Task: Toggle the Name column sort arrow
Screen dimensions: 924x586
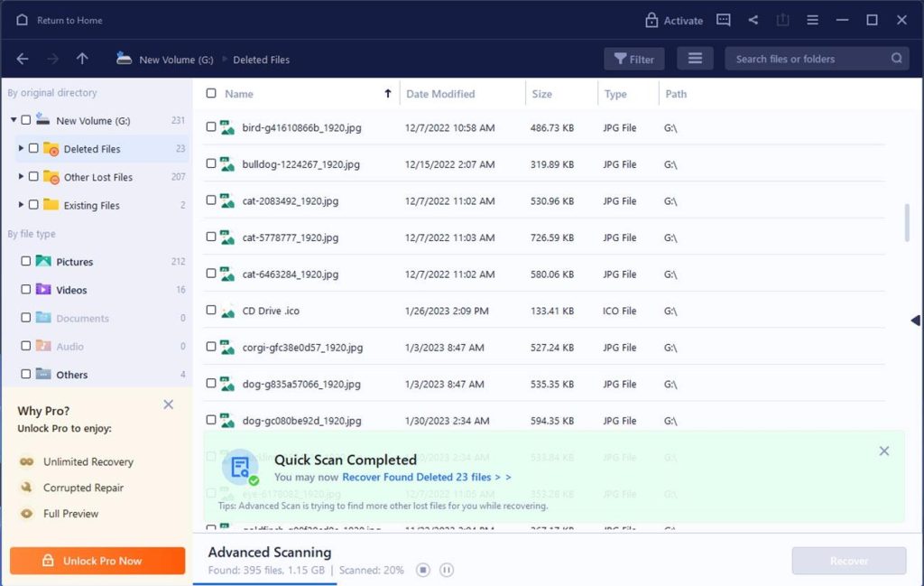Action: point(388,93)
